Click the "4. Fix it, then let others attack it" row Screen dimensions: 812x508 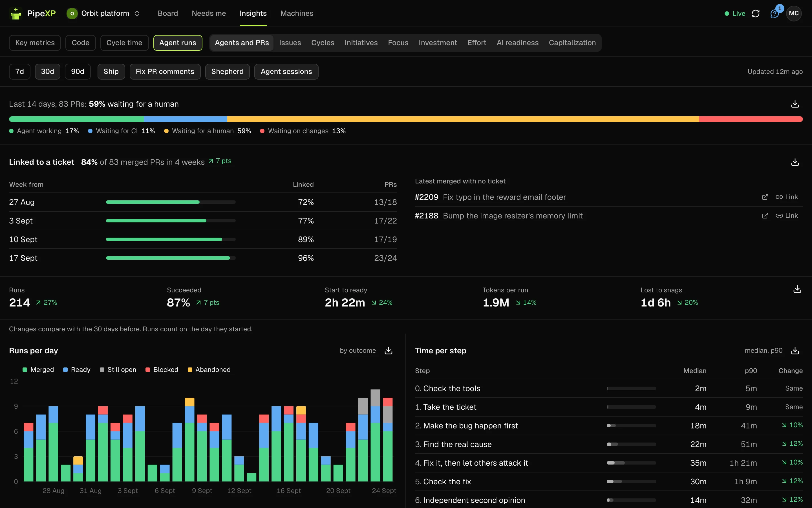(x=609, y=463)
